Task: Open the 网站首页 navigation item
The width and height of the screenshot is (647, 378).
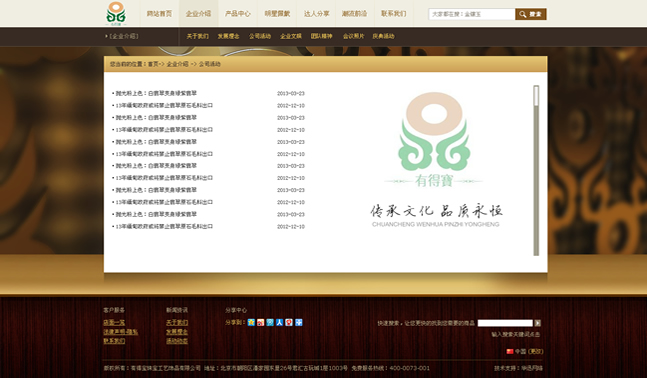Action: (x=159, y=14)
